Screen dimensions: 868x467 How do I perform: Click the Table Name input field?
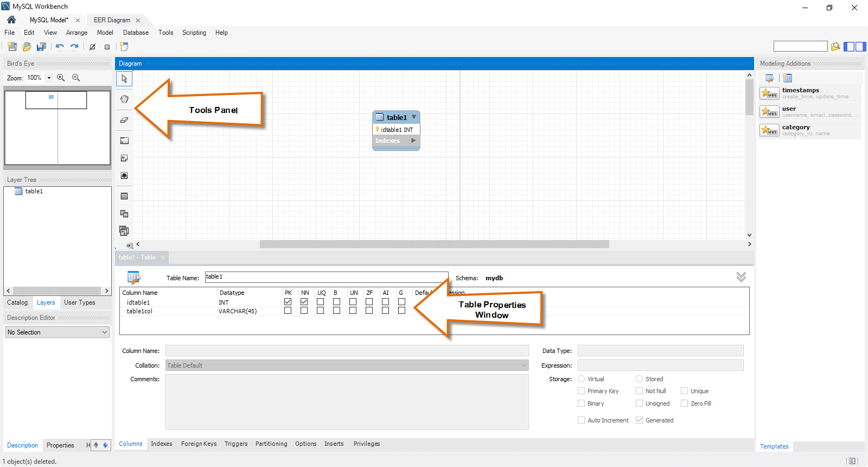tap(326, 277)
